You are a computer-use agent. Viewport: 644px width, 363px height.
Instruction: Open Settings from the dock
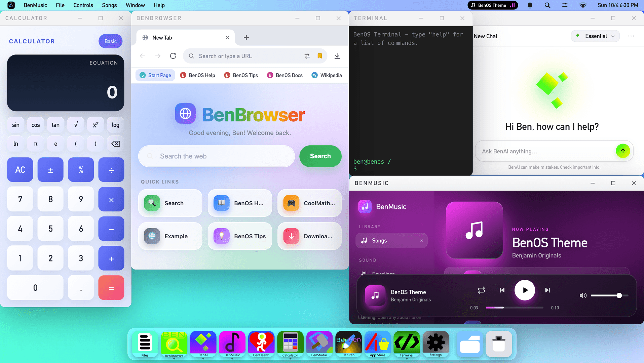click(435, 344)
